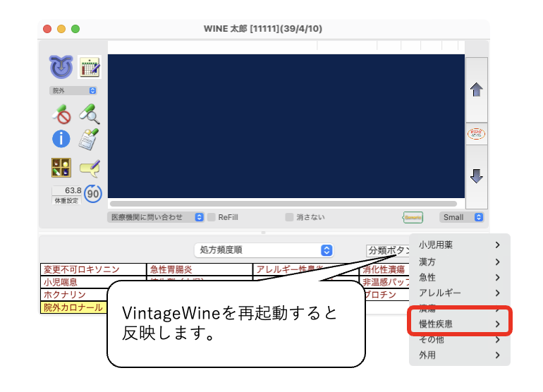Expand the その他 submenu
The image size is (543, 392).
point(460,340)
